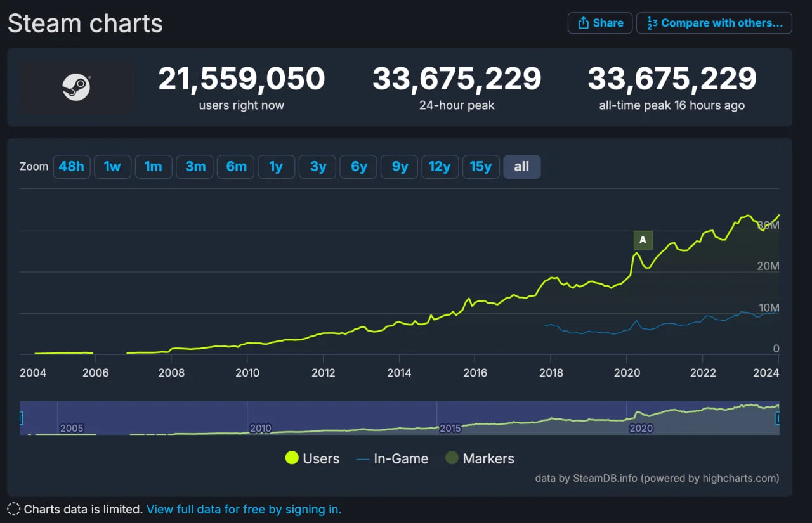Toggle Markers in the chart legend
The image size is (812, 523).
point(480,458)
